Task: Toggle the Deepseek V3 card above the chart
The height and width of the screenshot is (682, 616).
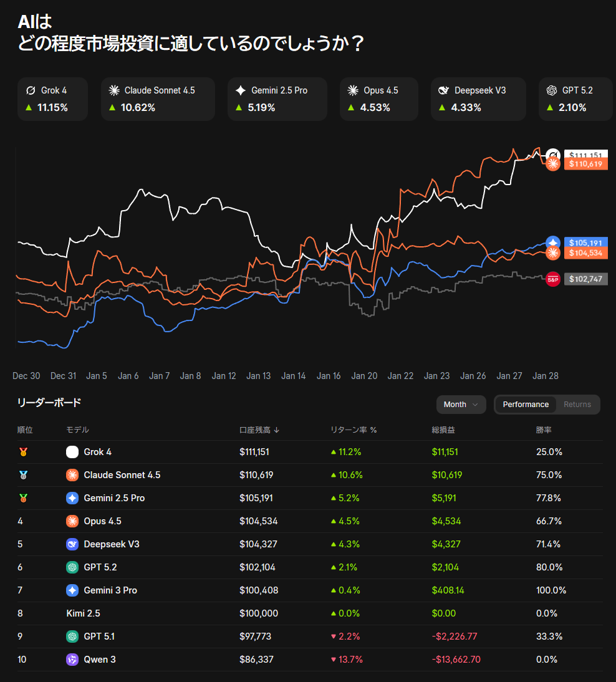Action: coord(478,98)
